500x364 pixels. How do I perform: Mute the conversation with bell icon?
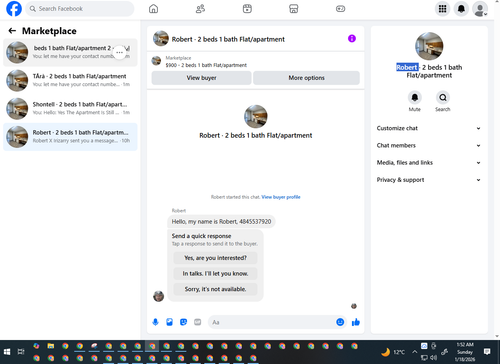coord(415,97)
